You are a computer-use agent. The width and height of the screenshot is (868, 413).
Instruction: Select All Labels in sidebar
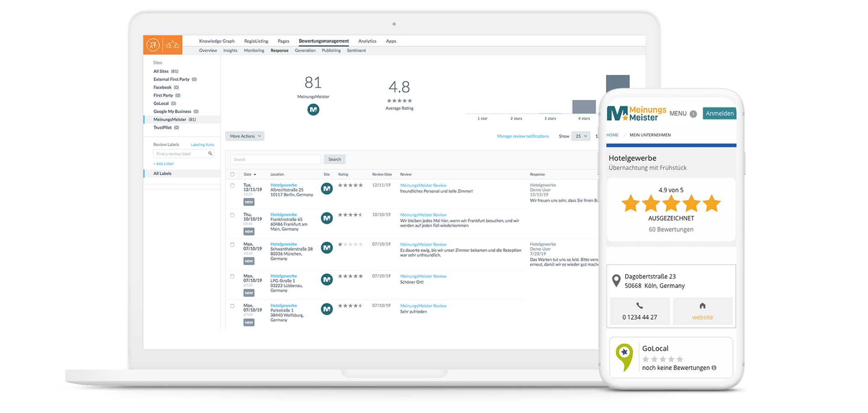(182, 174)
